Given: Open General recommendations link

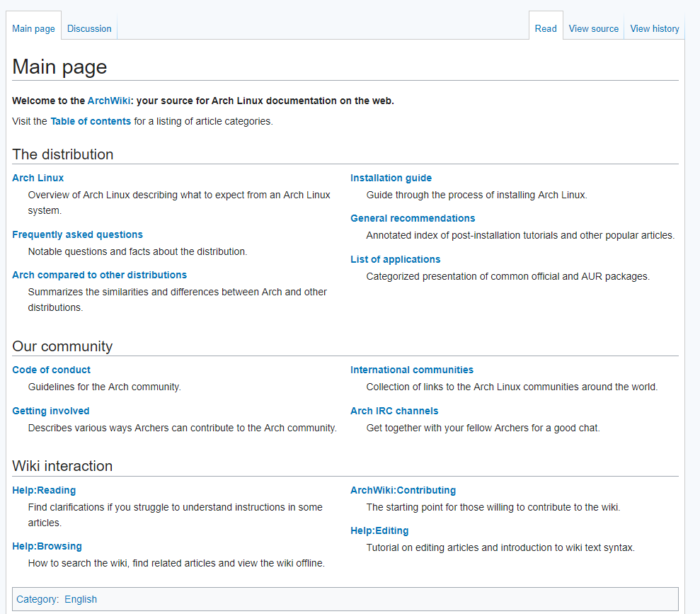Looking at the screenshot, I should (413, 218).
